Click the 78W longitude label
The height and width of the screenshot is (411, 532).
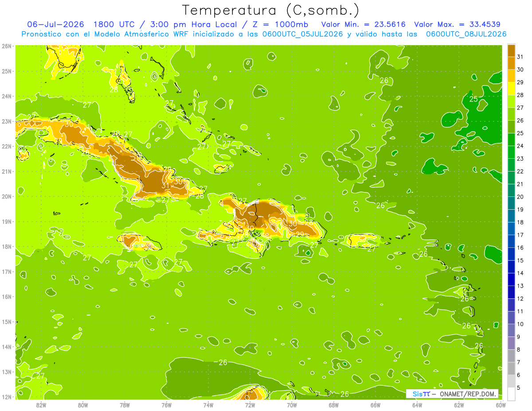[x=125, y=405]
